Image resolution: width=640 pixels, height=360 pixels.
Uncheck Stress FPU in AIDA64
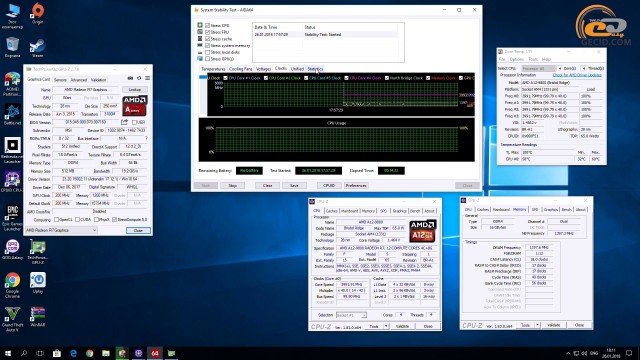point(207,32)
